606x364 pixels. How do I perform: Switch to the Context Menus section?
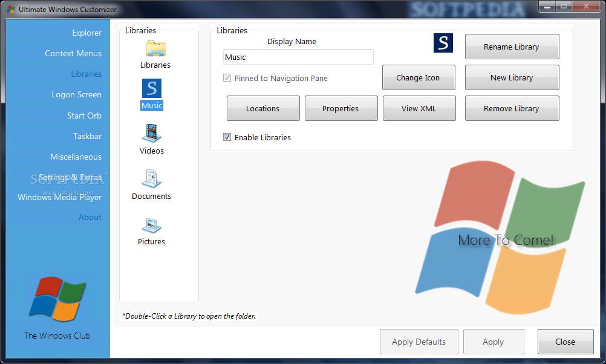click(x=73, y=53)
